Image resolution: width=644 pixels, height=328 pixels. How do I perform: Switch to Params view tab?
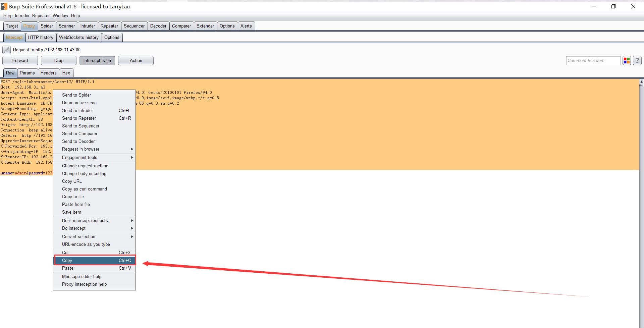click(27, 73)
